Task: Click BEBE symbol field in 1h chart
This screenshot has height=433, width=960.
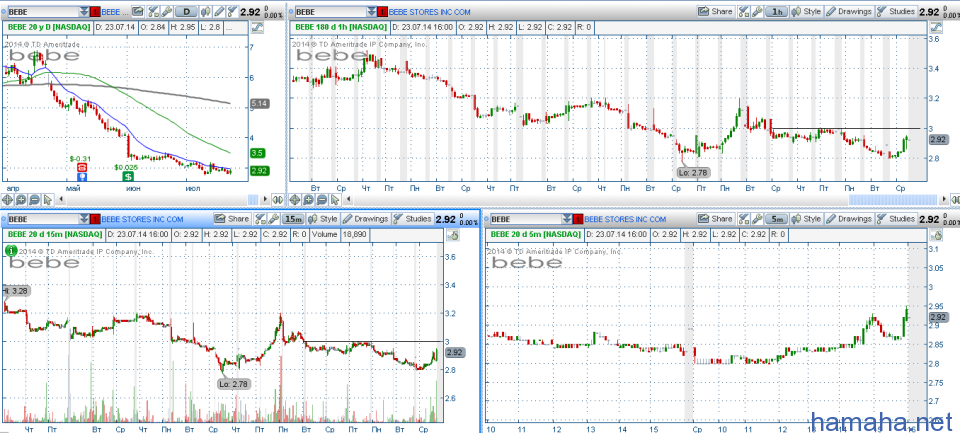Action: point(331,12)
